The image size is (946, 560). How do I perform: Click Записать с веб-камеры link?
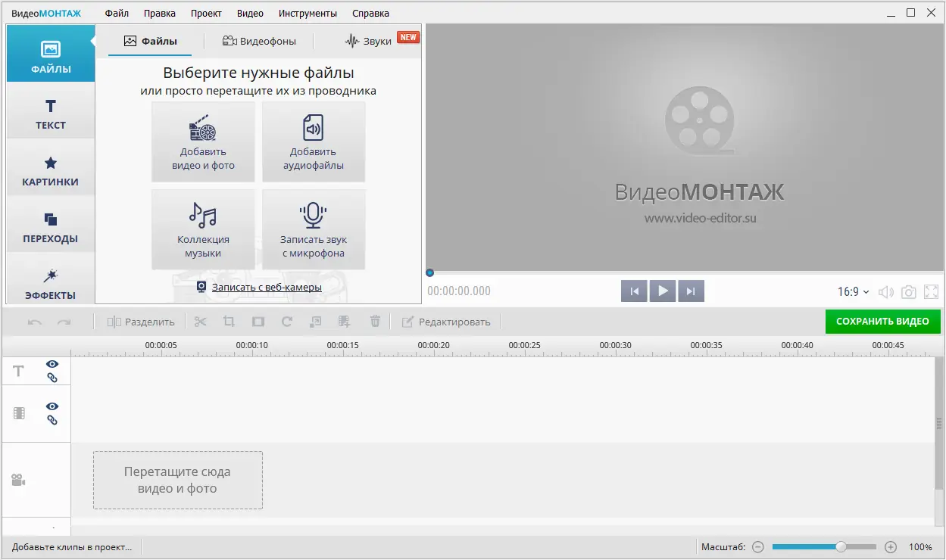pyautogui.click(x=259, y=288)
